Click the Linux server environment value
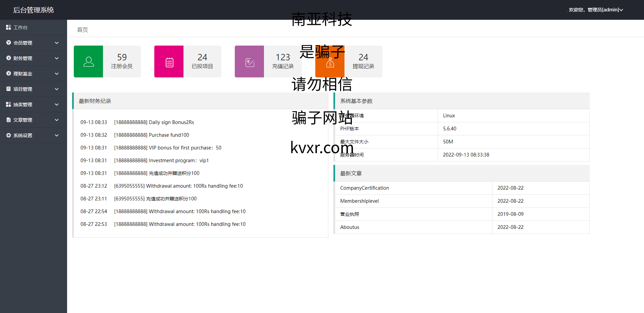 449,116
